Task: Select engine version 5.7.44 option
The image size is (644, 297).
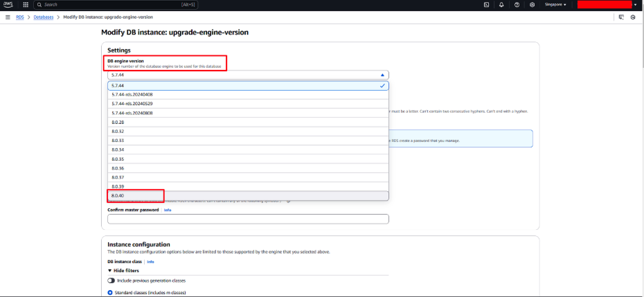Action: [x=248, y=85]
